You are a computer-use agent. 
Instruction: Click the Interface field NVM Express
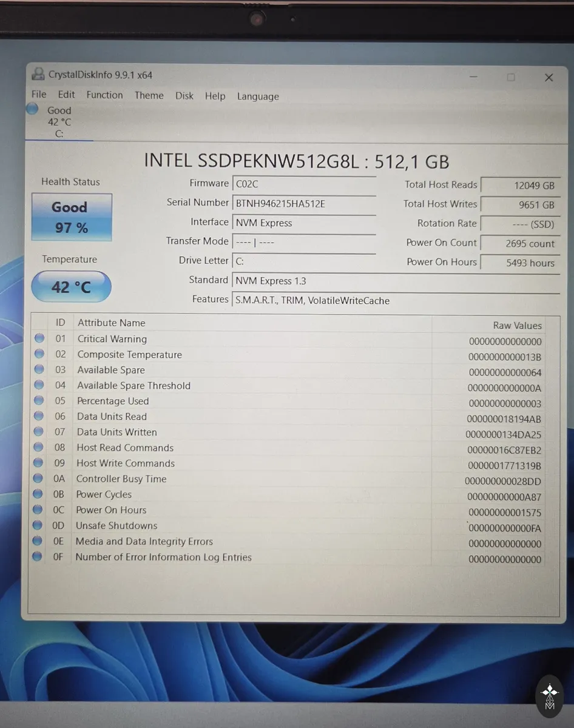[304, 223]
